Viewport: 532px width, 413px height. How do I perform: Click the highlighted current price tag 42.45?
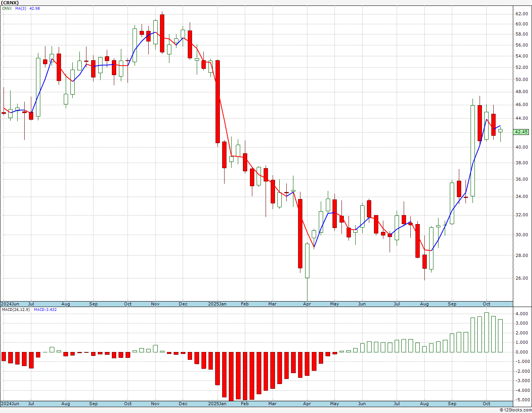coord(521,132)
